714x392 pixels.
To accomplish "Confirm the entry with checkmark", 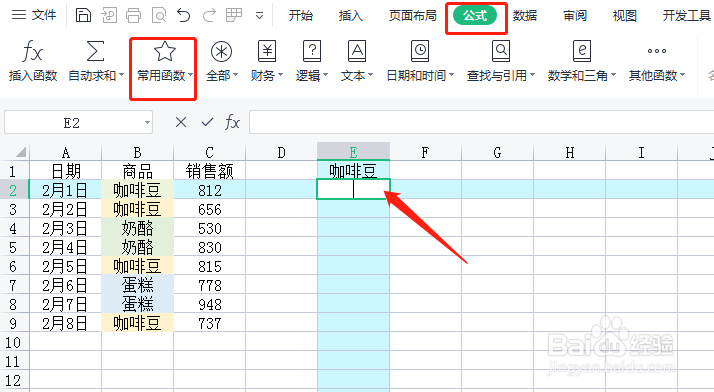I will click(x=207, y=122).
